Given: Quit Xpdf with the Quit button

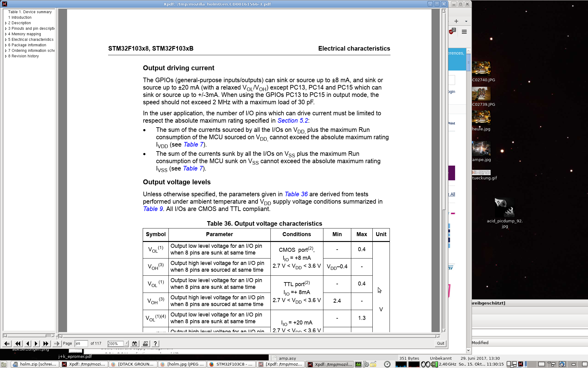Looking at the screenshot, I should (x=440, y=343).
